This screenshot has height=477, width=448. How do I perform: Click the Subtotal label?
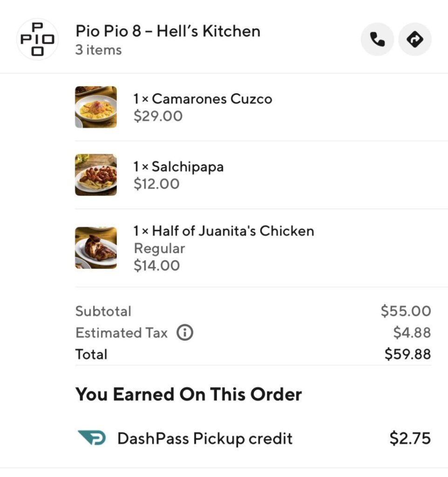(x=103, y=311)
